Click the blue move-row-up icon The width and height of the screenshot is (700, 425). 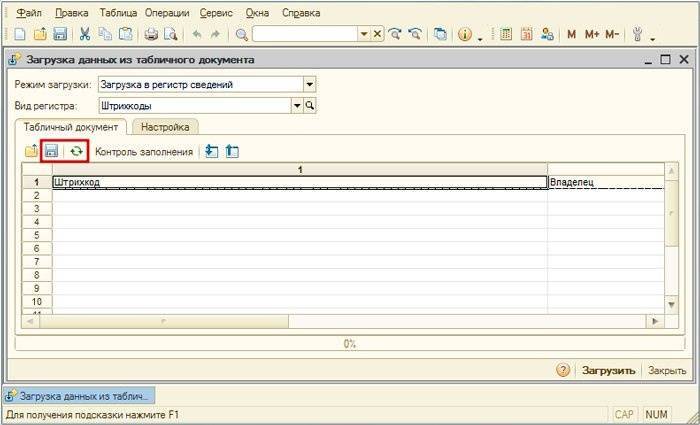232,152
